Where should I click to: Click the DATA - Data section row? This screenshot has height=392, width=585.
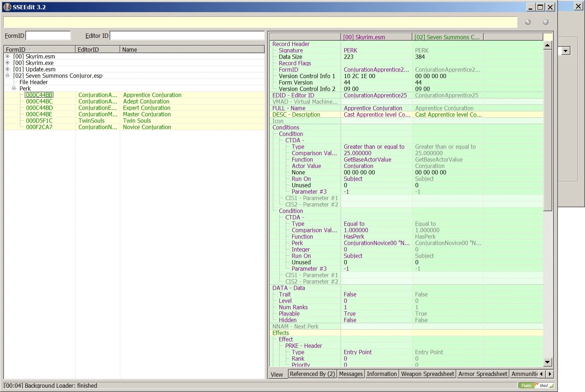(x=406, y=288)
